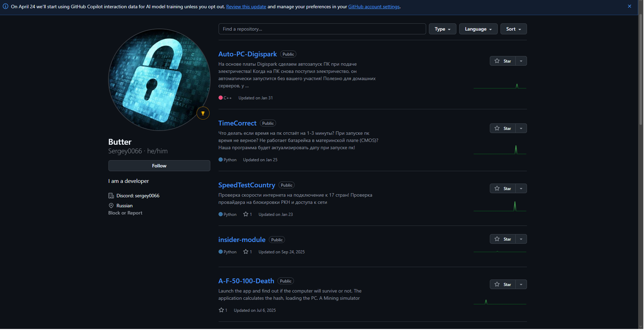Click the Python language dot under TimeCorrect
Screen dimensions: 644x330
point(221,159)
